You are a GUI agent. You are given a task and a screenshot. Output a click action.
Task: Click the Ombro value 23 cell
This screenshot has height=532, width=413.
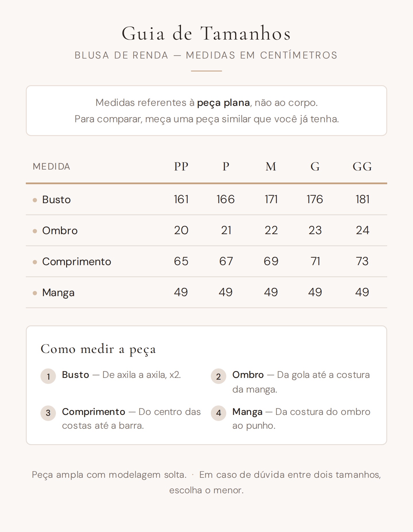pyautogui.click(x=315, y=230)
